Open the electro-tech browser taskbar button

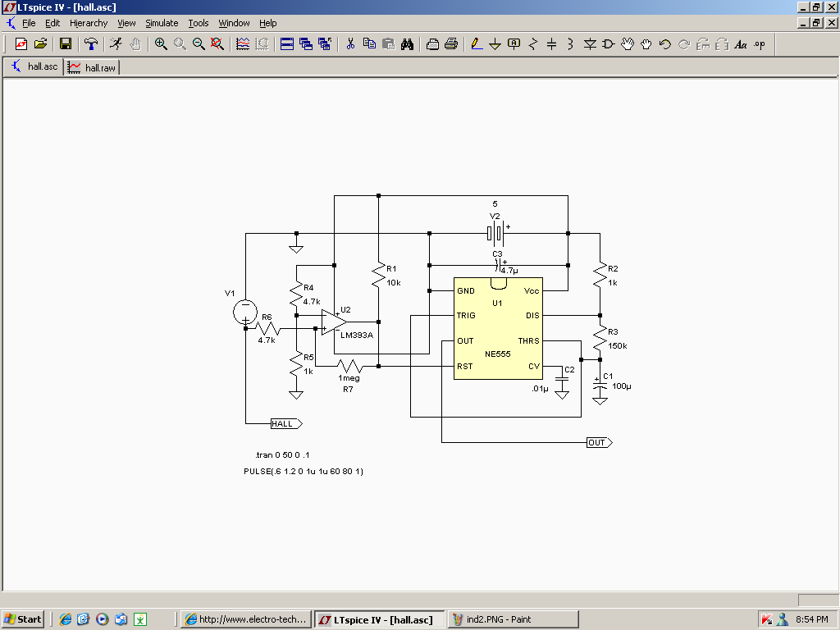click(x=246, y=619)
